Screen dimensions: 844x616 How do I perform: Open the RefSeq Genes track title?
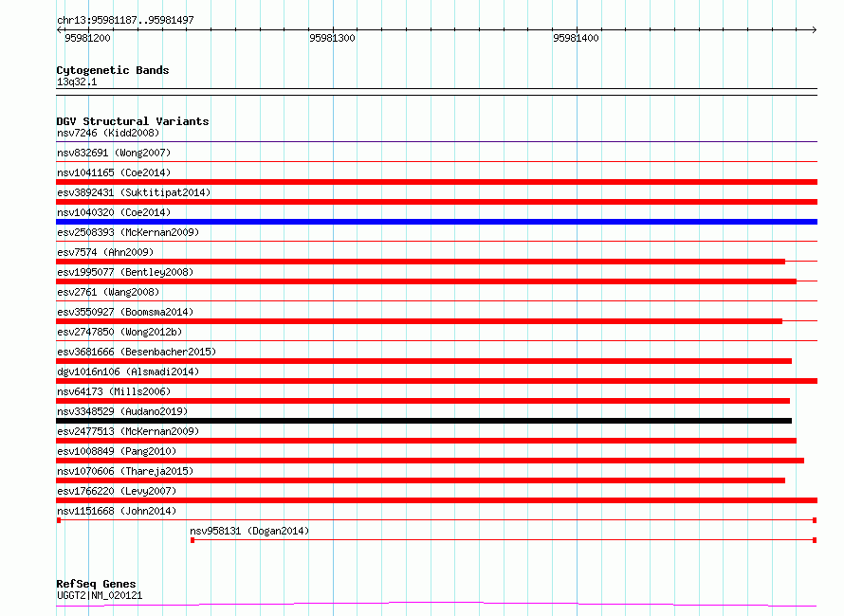[96, 584]
